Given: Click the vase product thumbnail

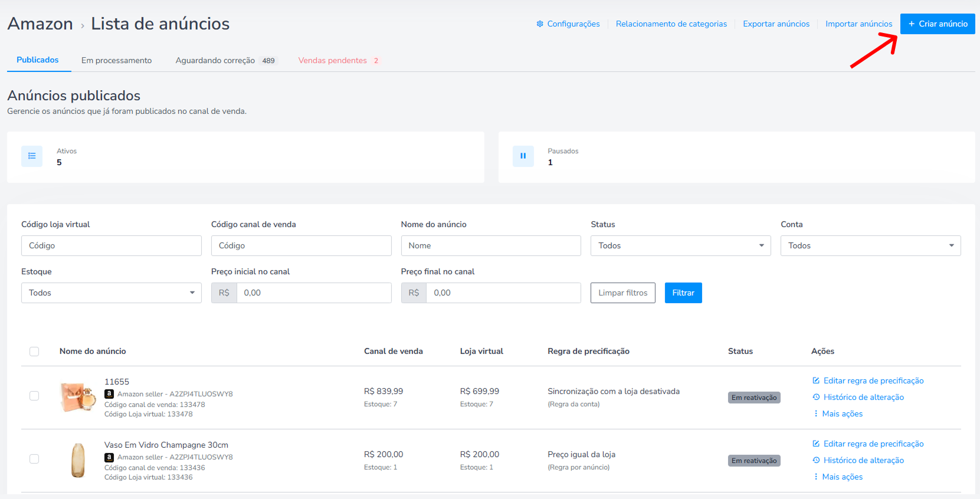Looking at the screenshot, I should pos(78,460).
